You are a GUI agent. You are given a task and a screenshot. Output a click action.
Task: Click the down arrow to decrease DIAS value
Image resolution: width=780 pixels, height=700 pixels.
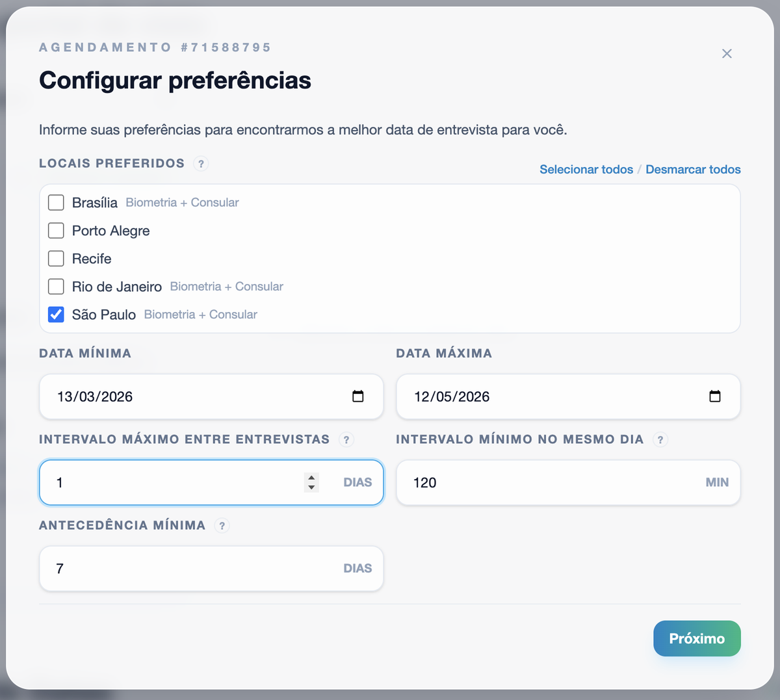pyautogui.click(x=311, y=487)
